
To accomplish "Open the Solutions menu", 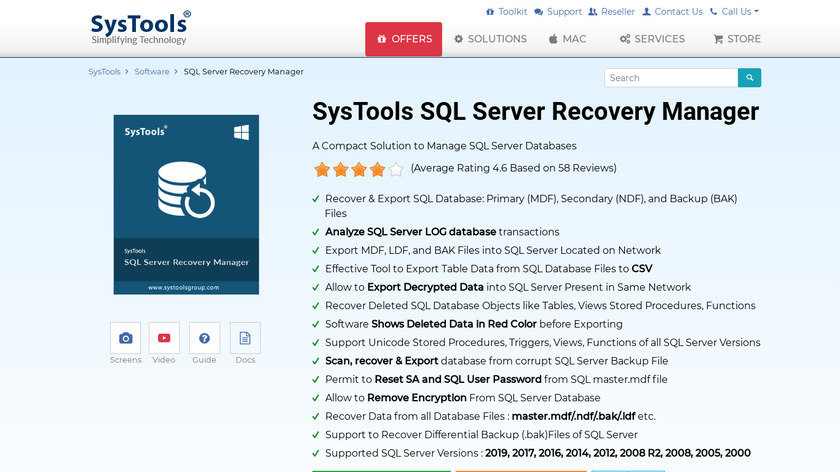I will [490, 39].
